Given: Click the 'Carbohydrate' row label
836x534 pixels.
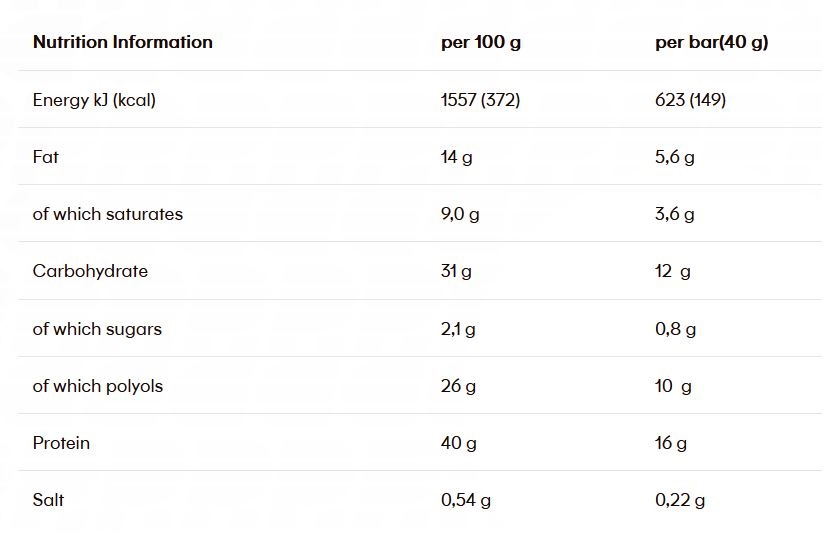Looking at the screenshot, I should pyautogui.click(x=90, y=271).
